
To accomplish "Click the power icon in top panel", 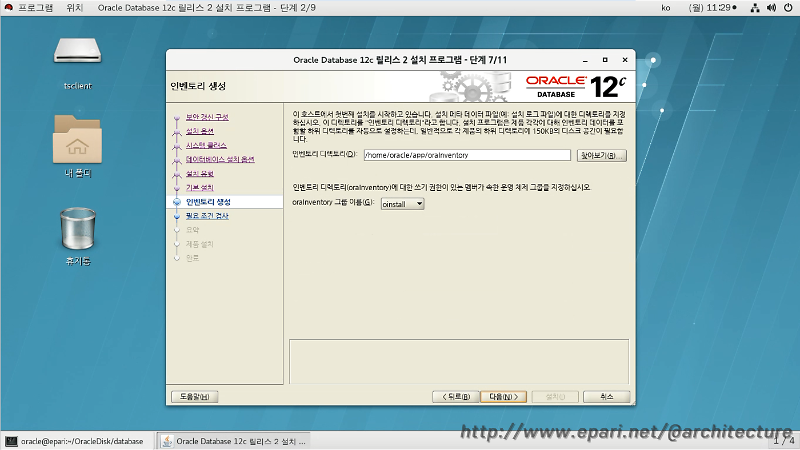I will coord(788,8).
